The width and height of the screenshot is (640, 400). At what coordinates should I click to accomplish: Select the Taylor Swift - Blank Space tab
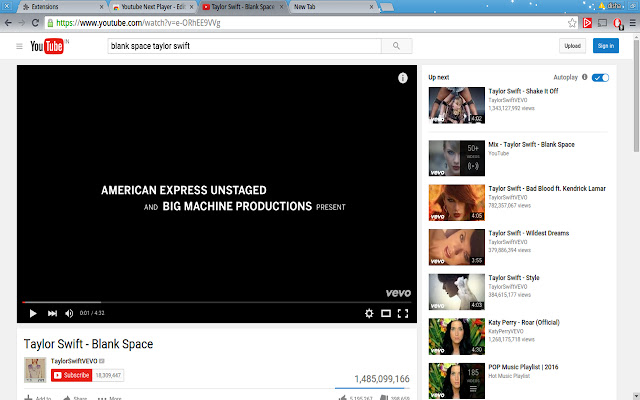(x=242, y=7)
